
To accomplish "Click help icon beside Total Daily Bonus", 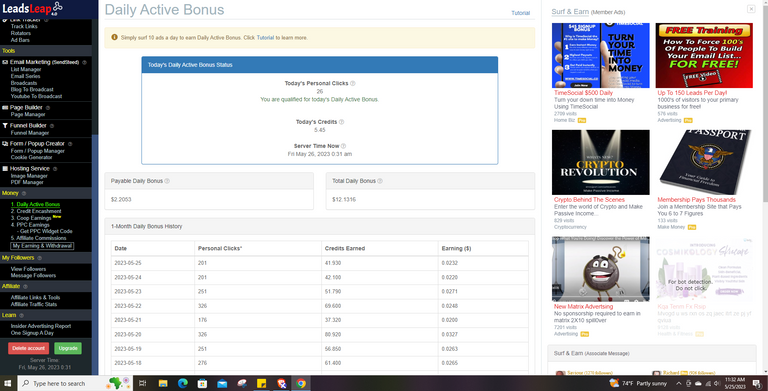I will pyautogui.click(x=380, y=181).
